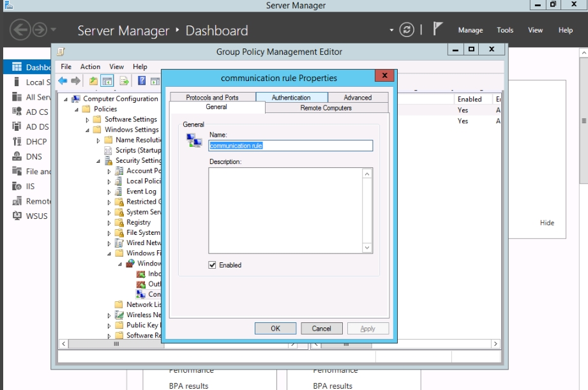Open the Tools menu in Server Manager
Screen dimensions: 588x390
505,30
